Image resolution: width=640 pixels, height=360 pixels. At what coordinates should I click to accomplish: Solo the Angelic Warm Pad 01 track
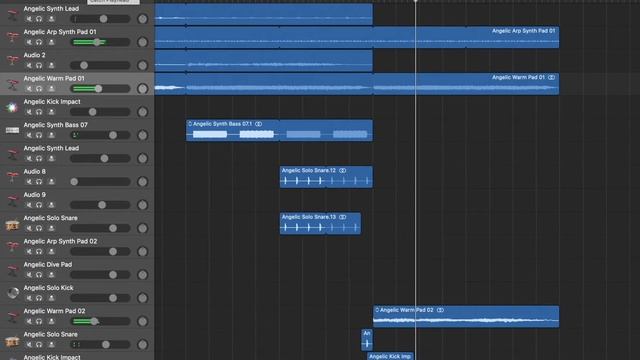pos(39,89)
